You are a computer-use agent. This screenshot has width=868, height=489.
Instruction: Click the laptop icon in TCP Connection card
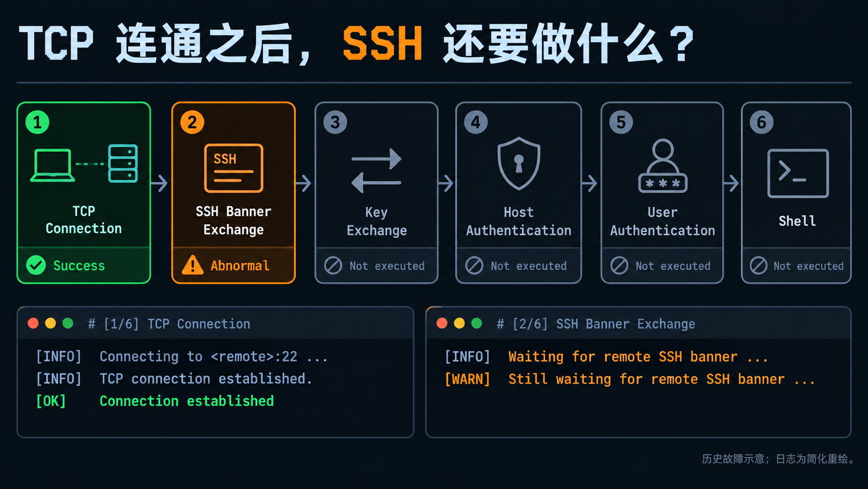pyautogui.click(x=52, y=165)
